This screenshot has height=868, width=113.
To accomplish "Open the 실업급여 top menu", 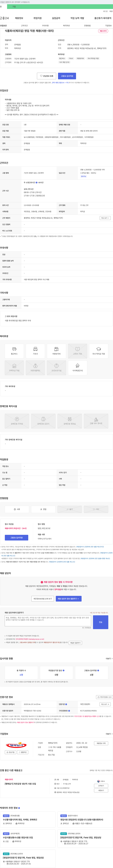I will 56,18.
